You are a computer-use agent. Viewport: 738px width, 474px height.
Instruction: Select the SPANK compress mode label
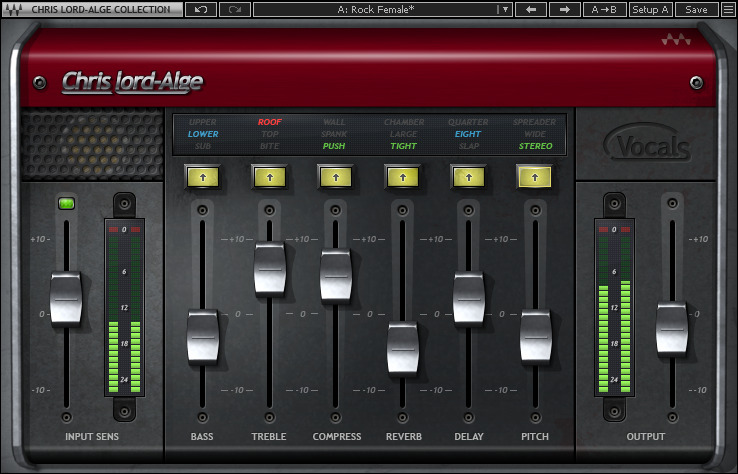point(334,134)
